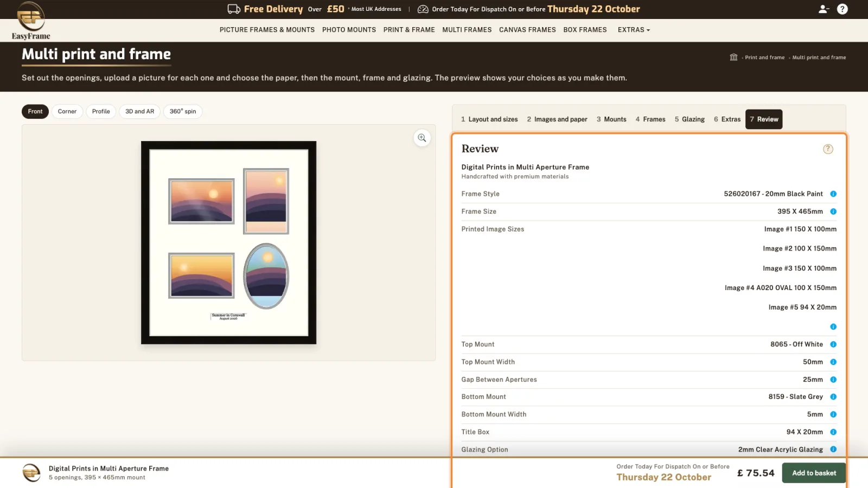Open the PHOTO MOUNTS menu item
This screenshot has height=488, width=868.
coord(349,30)
